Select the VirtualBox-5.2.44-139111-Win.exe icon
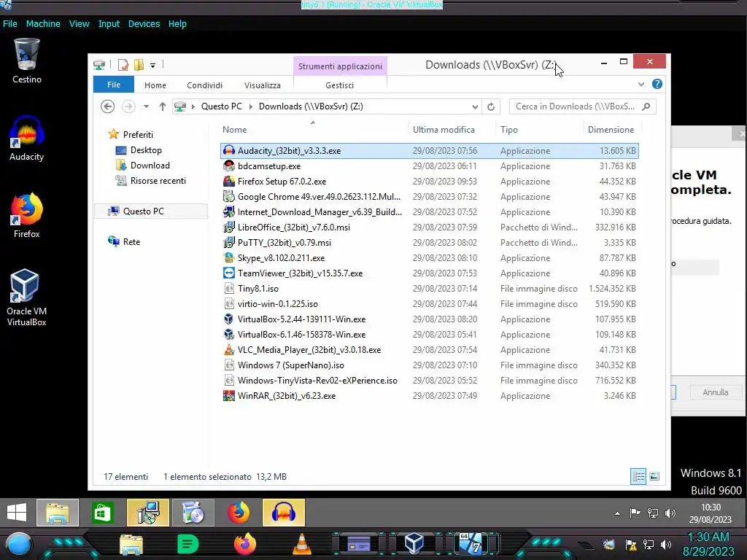This screenshot has height=560, width=747. coord(228,319)
